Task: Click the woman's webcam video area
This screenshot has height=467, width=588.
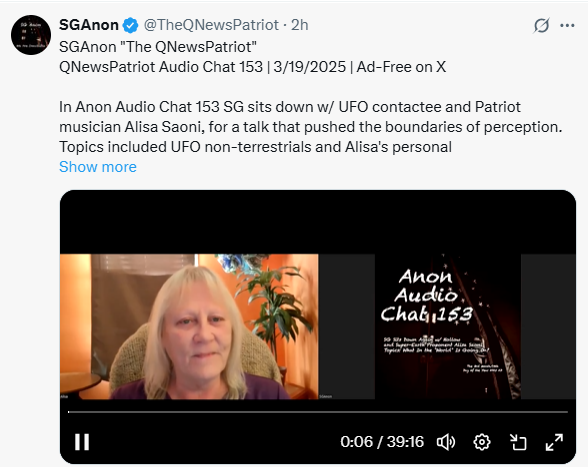Action: click(x=189, y=327)
